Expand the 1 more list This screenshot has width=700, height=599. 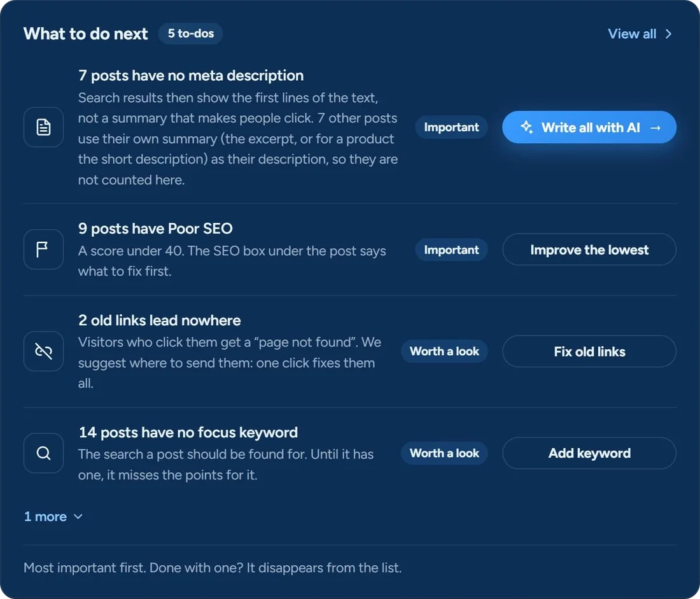(53, 517)
